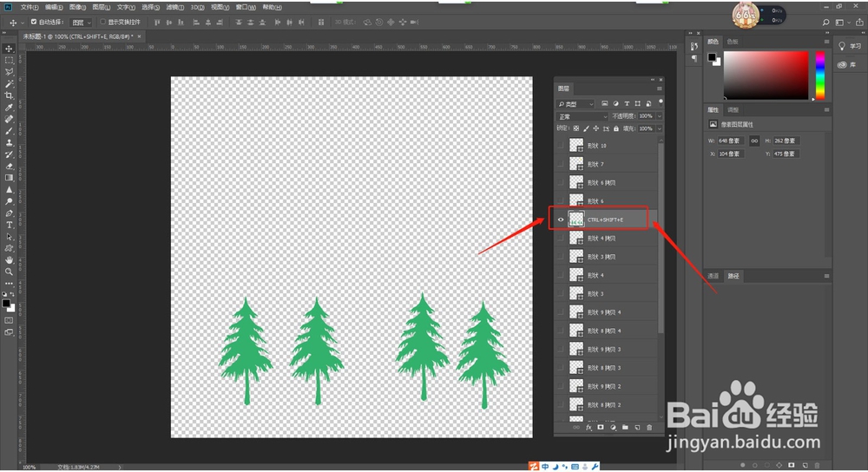This screenshot has width=868, height=472.
Task: Open the 滤镜 menu
Action: 174,7
